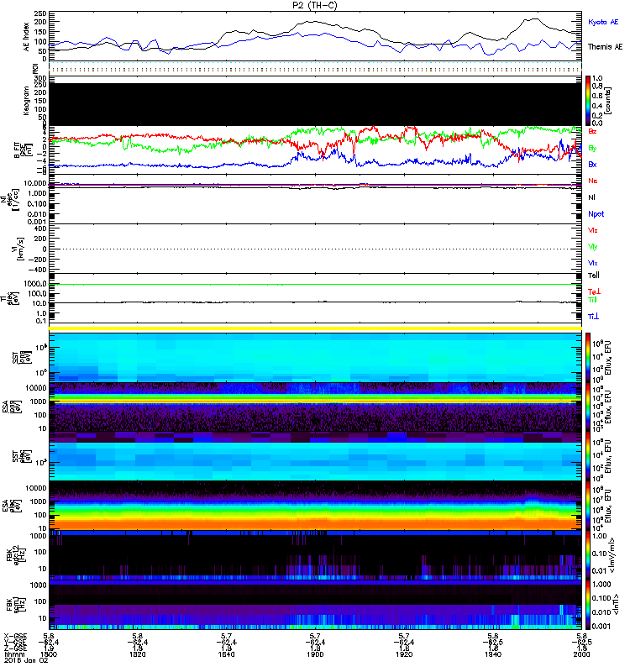Select the Kyoto AE legend label
The height and width of the screenshot is (672, 630).
point(603,22)
